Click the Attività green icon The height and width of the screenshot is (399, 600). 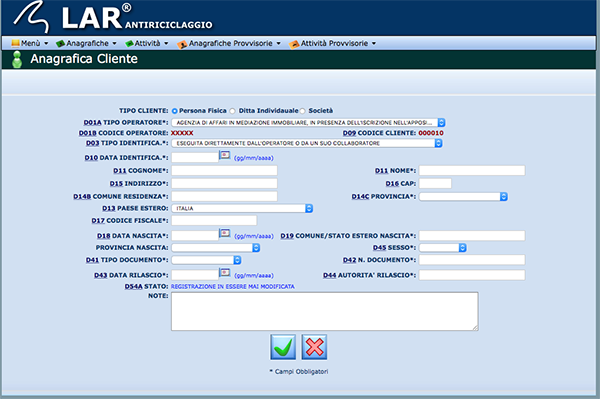tap(129, 44)
